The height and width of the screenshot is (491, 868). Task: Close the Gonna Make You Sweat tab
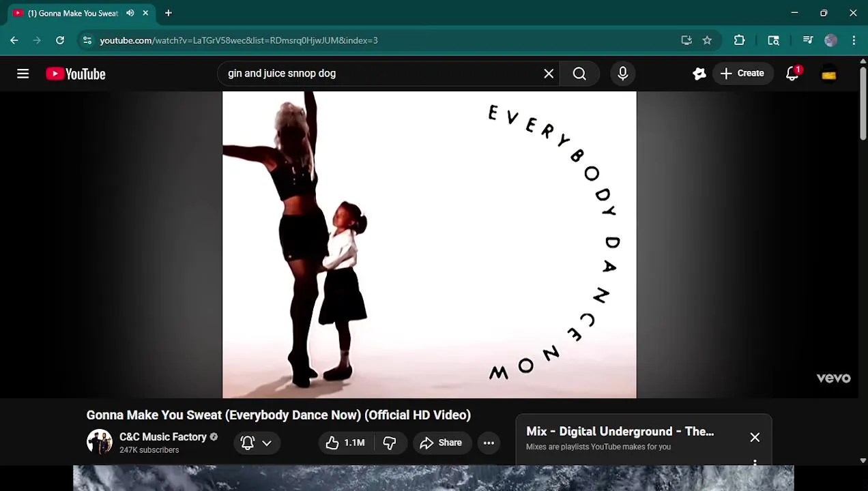145,13
